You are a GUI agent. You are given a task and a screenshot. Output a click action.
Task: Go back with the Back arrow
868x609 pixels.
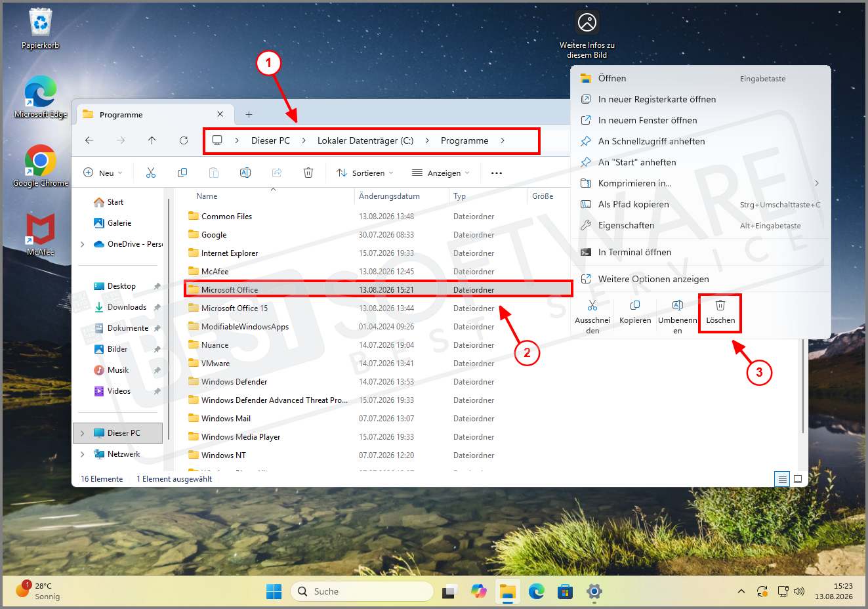(x=89, y=140)
